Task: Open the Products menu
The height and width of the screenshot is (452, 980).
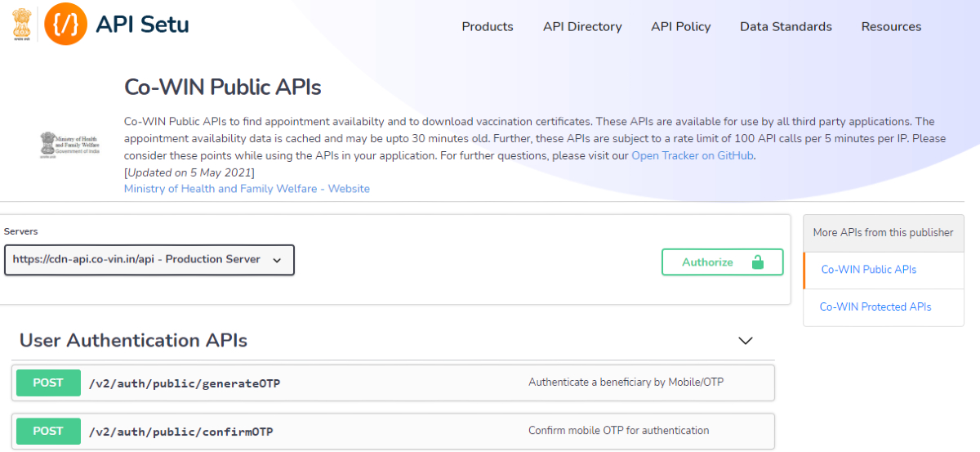Action: tap(488, 27)
